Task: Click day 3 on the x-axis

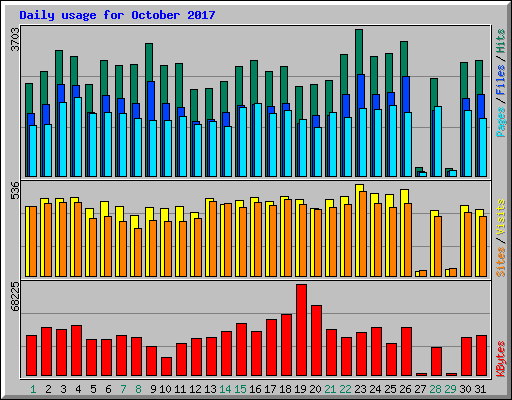Action: (x=63, y=389)
